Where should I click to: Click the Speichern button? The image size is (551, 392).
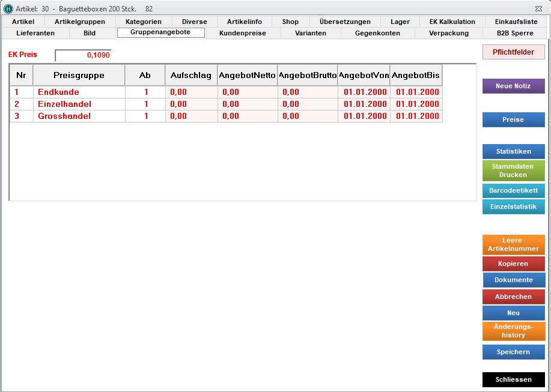click(x=513, y=352)
